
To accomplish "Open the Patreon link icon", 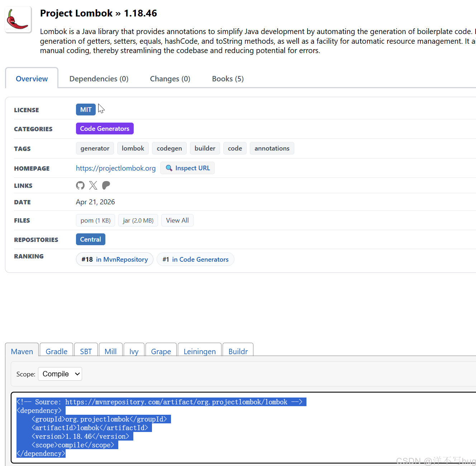I will click(x=106, y=185).
